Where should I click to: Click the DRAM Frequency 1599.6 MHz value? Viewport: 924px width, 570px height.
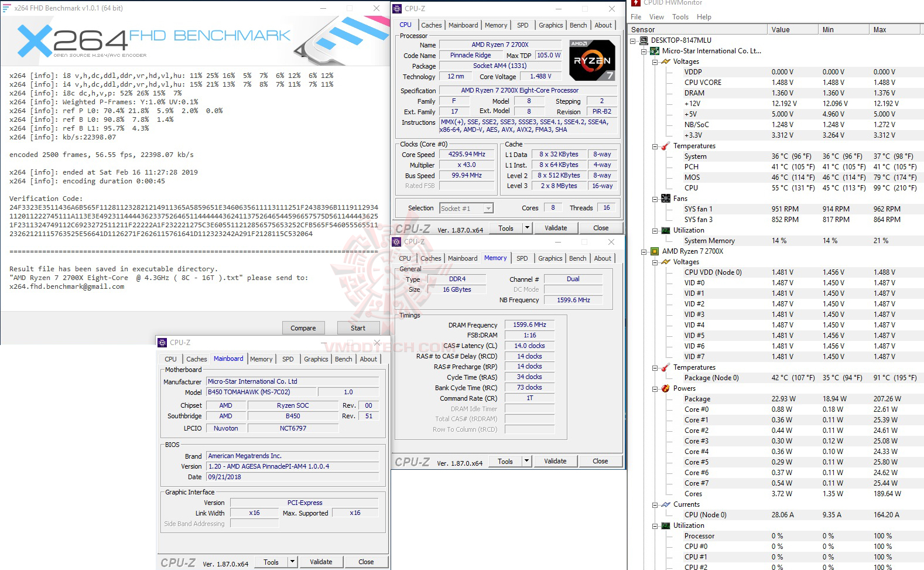pyautogui.click(x=529, y=325)
